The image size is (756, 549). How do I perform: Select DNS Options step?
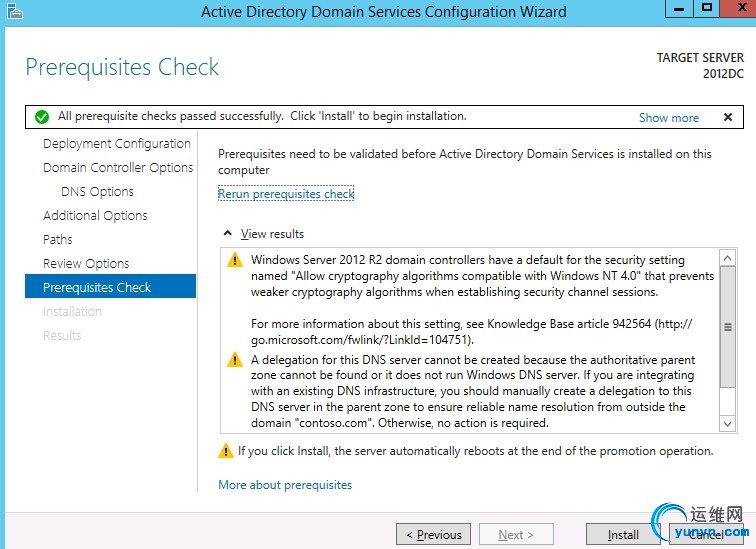click(97, 192)
